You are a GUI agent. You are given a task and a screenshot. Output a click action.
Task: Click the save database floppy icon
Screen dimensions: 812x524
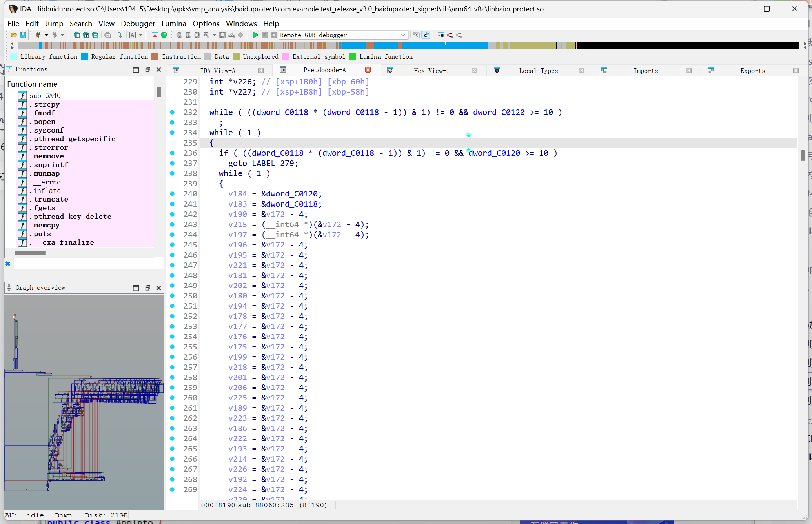pos(23,35)
